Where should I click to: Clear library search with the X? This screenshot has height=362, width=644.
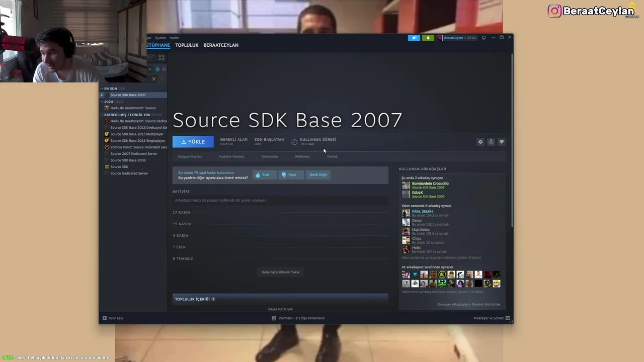[x=154, y=79]
